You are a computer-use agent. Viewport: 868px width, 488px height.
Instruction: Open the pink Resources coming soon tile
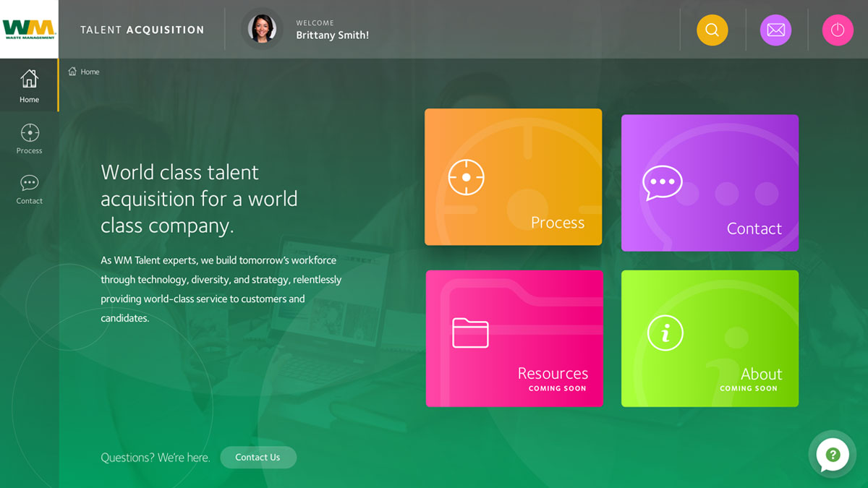tap(514, 338)
